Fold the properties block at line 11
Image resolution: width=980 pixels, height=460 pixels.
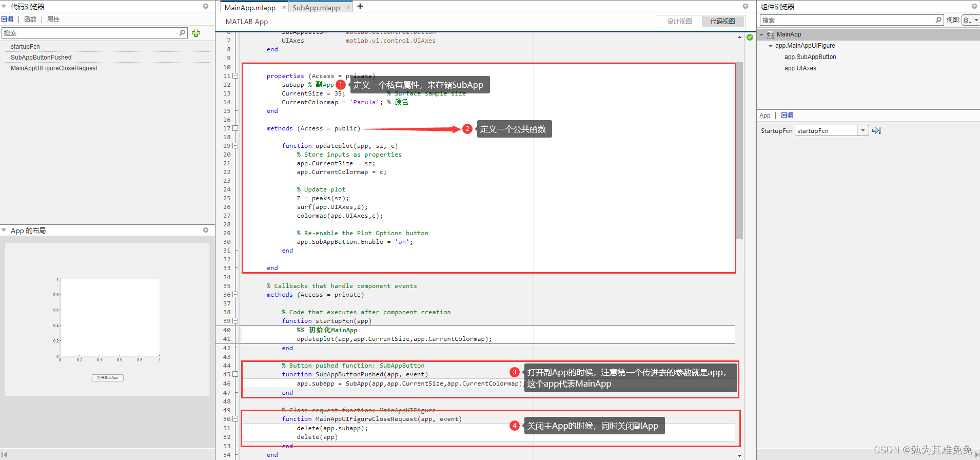[236, 76]
